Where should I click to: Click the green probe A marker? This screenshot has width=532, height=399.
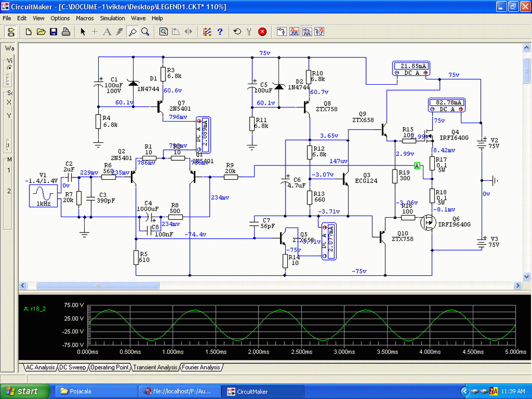tap(417, 166)
